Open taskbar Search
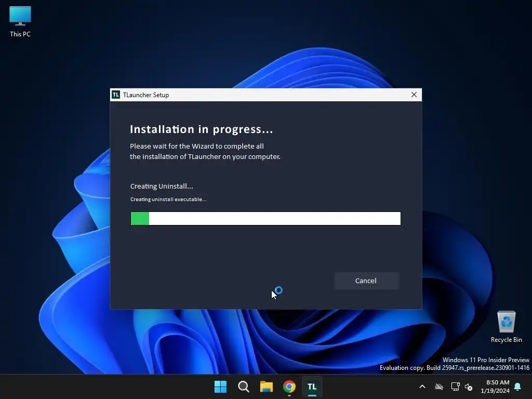 (243, 387)
